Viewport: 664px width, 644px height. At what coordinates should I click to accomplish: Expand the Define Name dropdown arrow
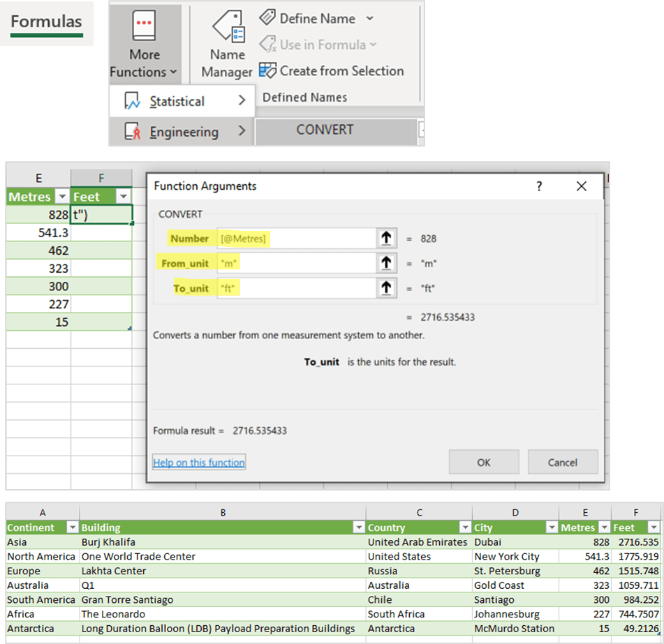370,18
